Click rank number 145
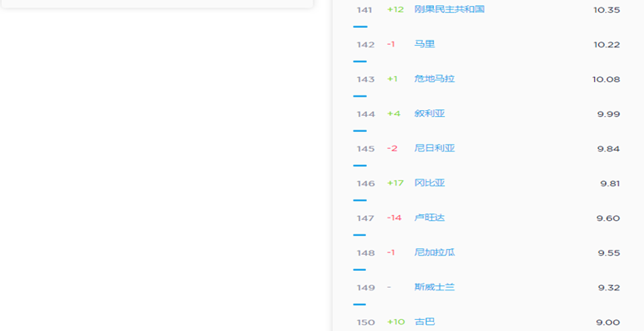Viewport: 644px width, 331px height. coord(365,149)
